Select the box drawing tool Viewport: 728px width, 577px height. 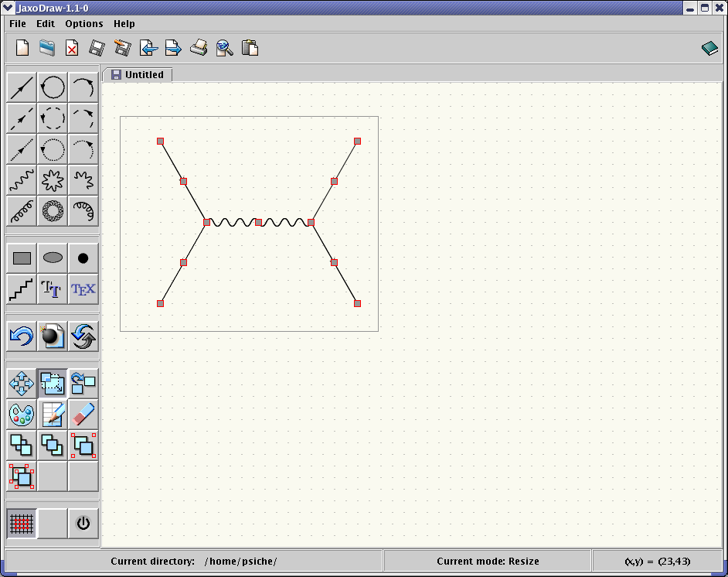click(22, 258)
